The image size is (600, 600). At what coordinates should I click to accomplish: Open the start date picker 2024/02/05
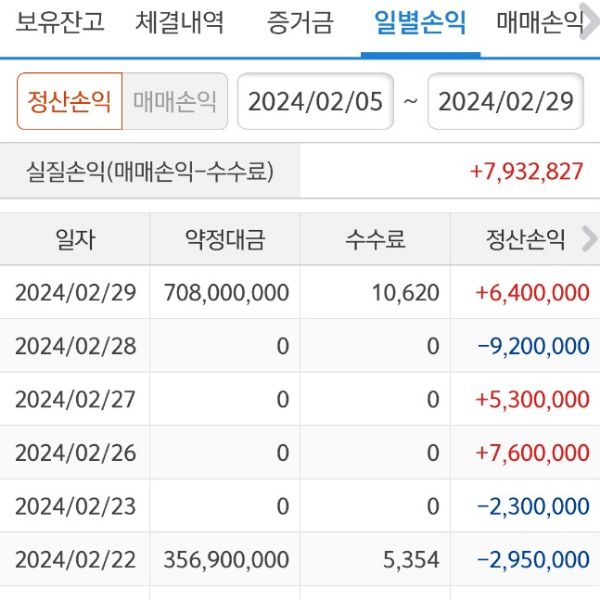point(315,102)
